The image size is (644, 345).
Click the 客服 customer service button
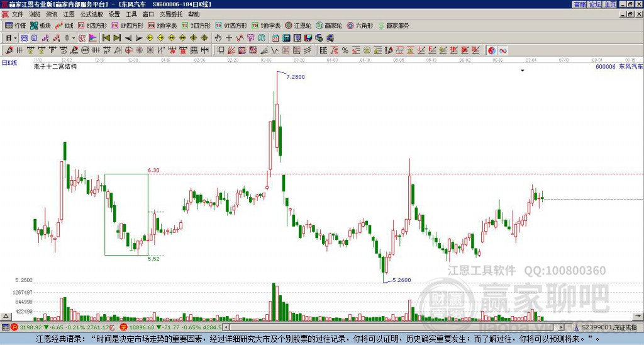(x=579, y=4)
